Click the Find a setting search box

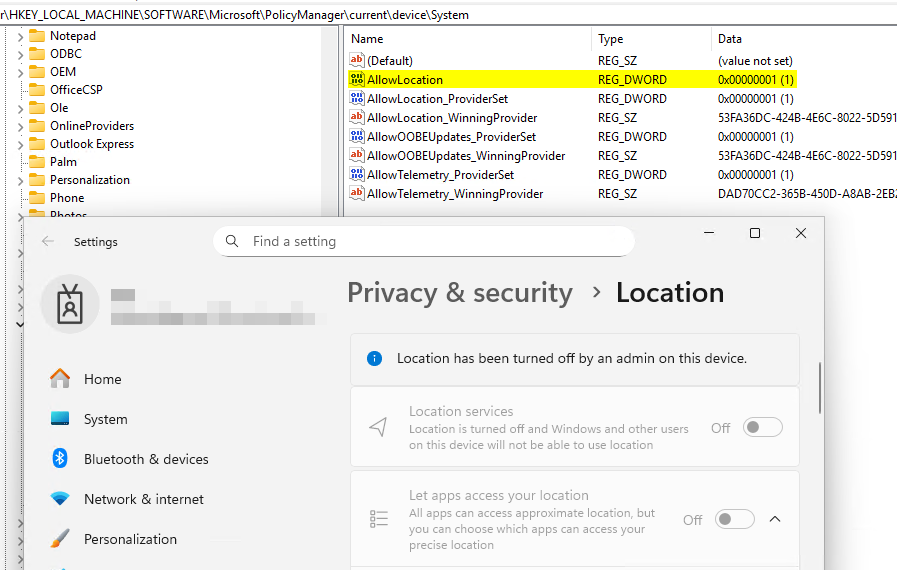click(x=430, y=241)
